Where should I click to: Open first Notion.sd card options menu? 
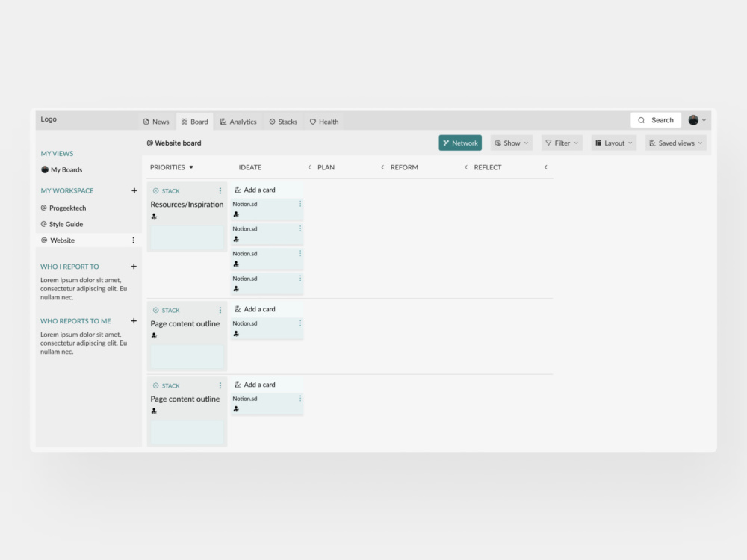pos(300,204)
